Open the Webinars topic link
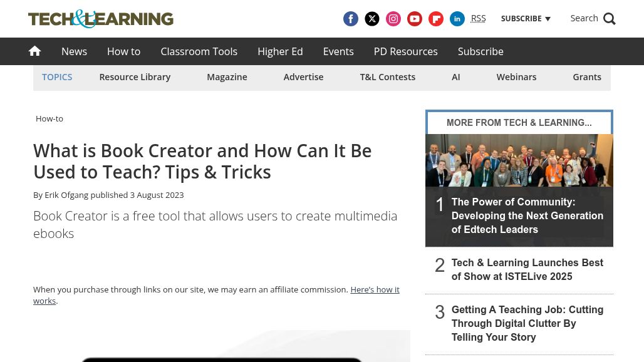 516,77
